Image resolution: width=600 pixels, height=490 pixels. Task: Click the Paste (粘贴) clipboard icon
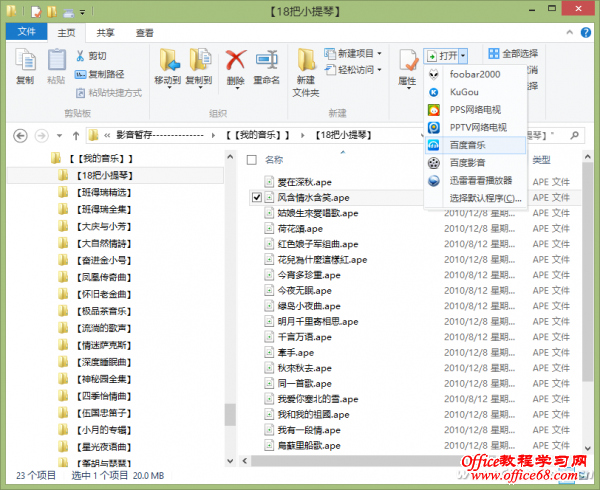pyautogui.click(x=56, y=61)
